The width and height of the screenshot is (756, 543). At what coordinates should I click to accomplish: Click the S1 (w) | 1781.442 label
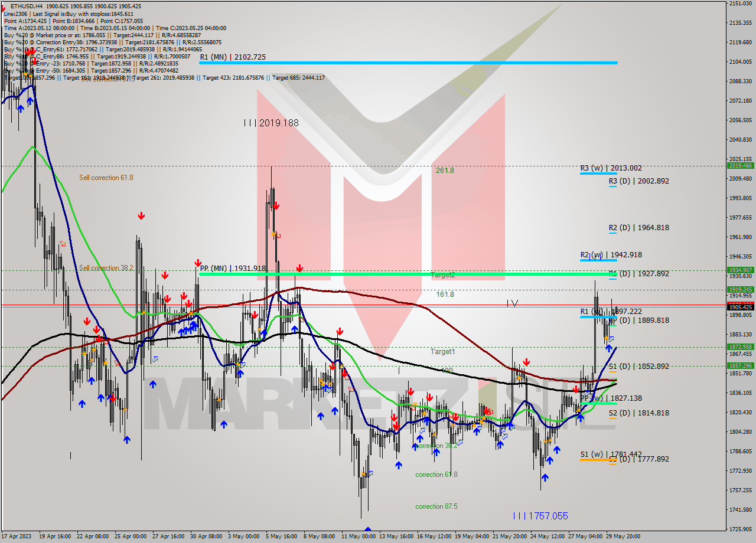pos(611,454)
